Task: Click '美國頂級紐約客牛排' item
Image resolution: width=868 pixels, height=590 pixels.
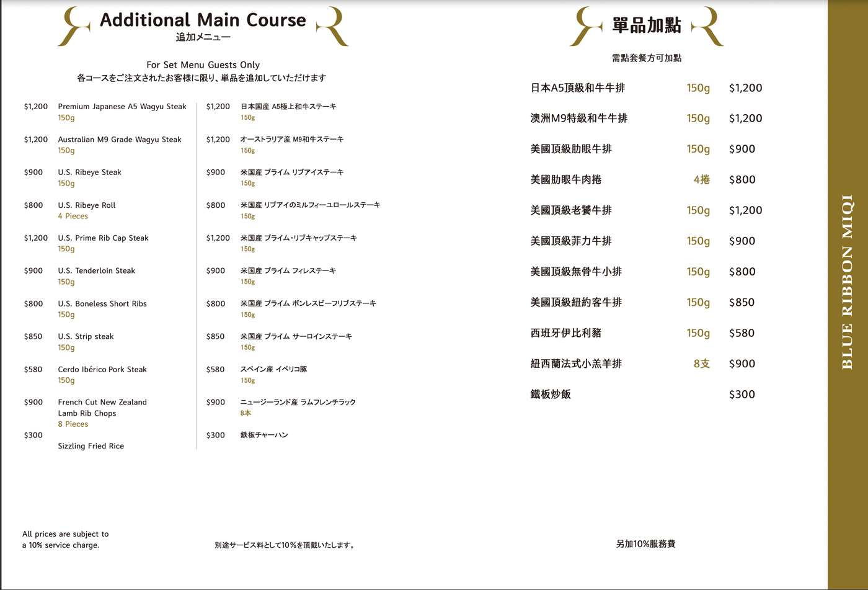Action: [576, 302]
